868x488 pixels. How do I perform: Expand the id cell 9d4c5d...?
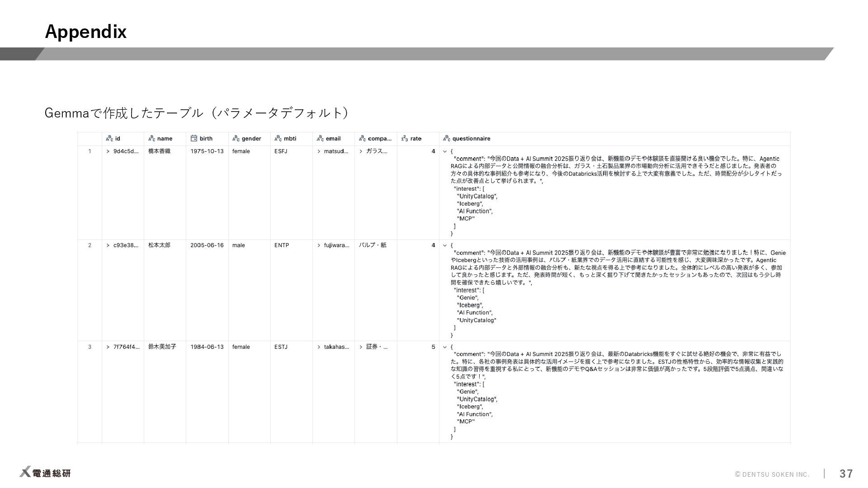pyautogui.click(x=108, y=151)
